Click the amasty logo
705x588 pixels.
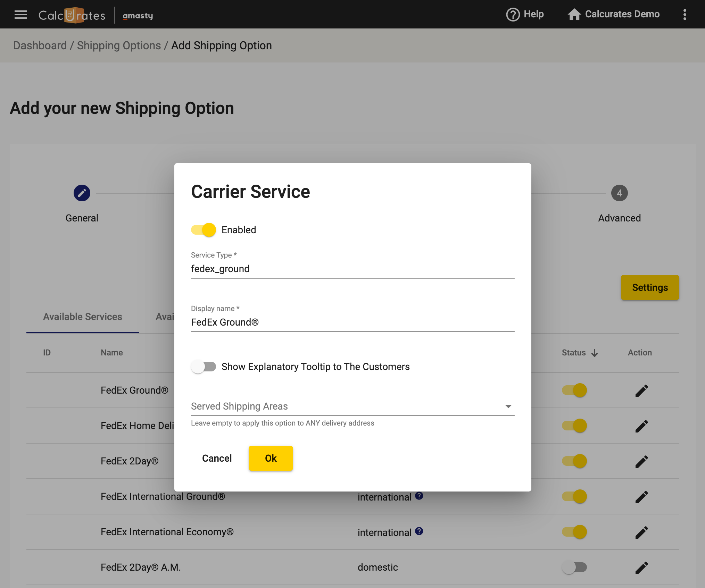[x=138, y=16]
